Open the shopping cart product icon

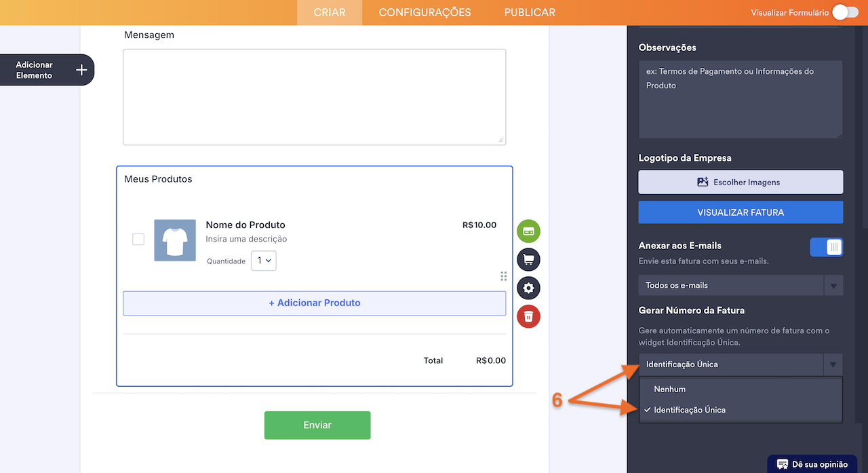[x=528, y=260]
